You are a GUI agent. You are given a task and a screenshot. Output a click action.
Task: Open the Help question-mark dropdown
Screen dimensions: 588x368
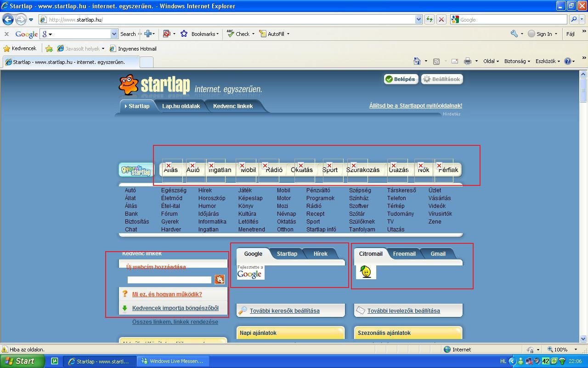pos(570,61)
